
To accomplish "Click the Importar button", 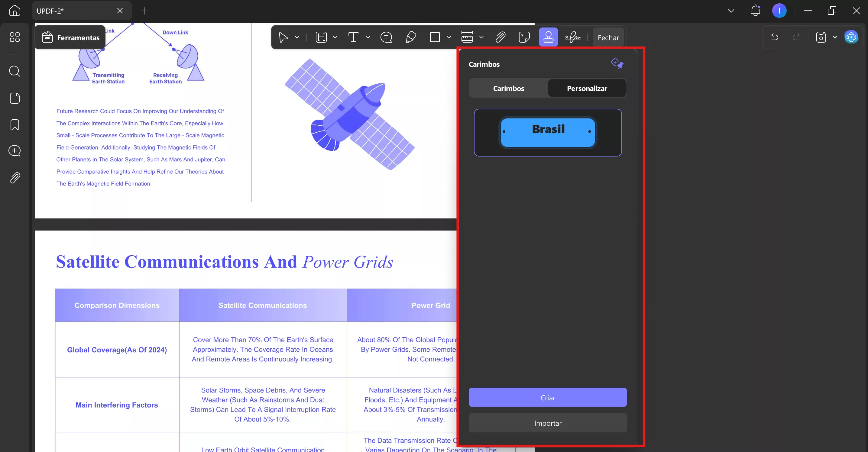I will (x=548, y=423).
